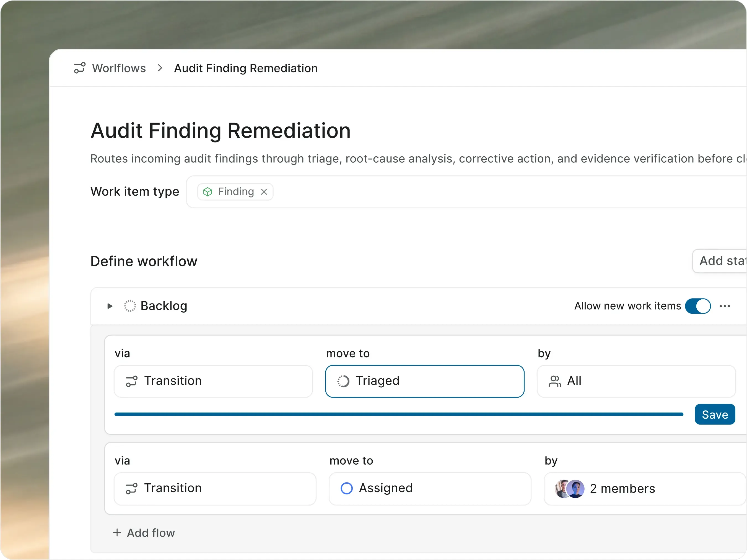Viewport: 747px width, 560px height.
Task: Open the Backlog more options menu
Action: pos(725,306)
